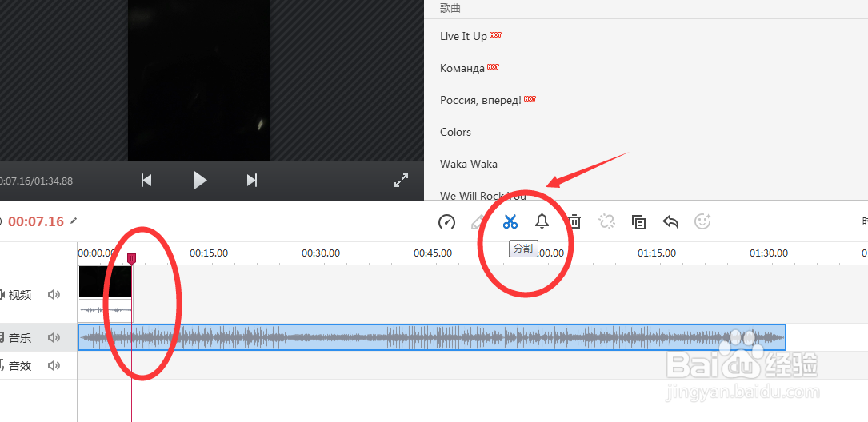Enter fullscreen preview mode
This screenshot has width=868, height=422.
(401, 181)
